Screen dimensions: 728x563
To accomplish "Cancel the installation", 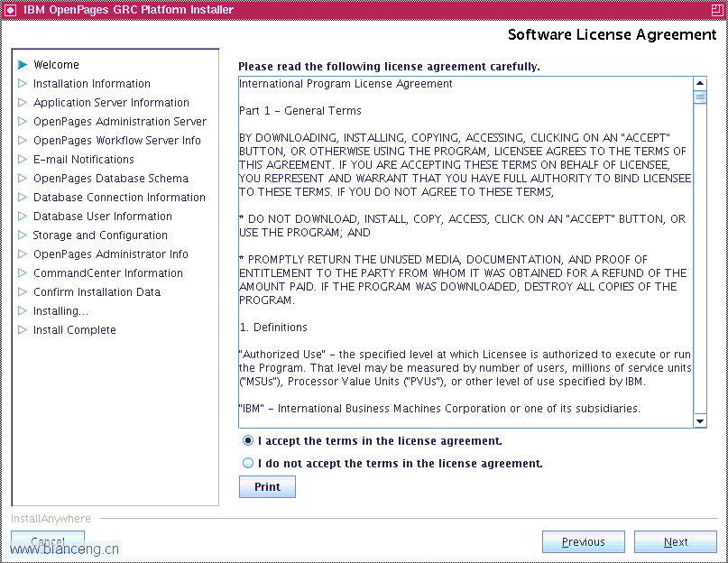I will [x=48, y=541].
